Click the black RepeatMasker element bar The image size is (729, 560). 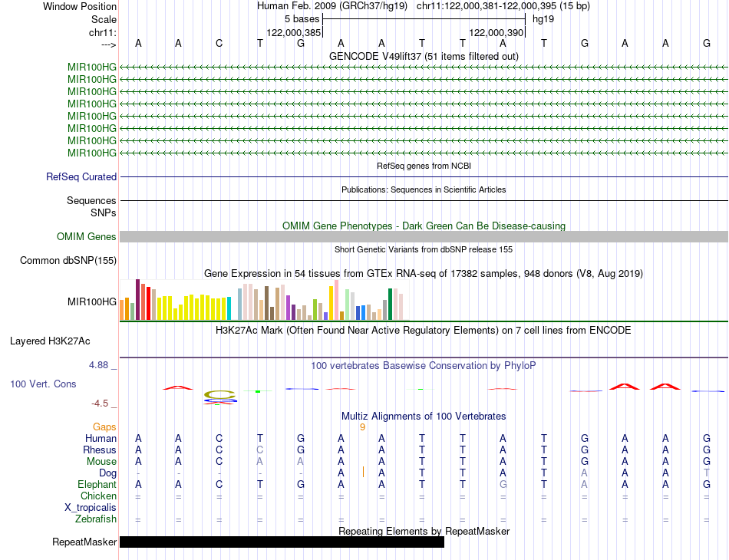point(282,542)
